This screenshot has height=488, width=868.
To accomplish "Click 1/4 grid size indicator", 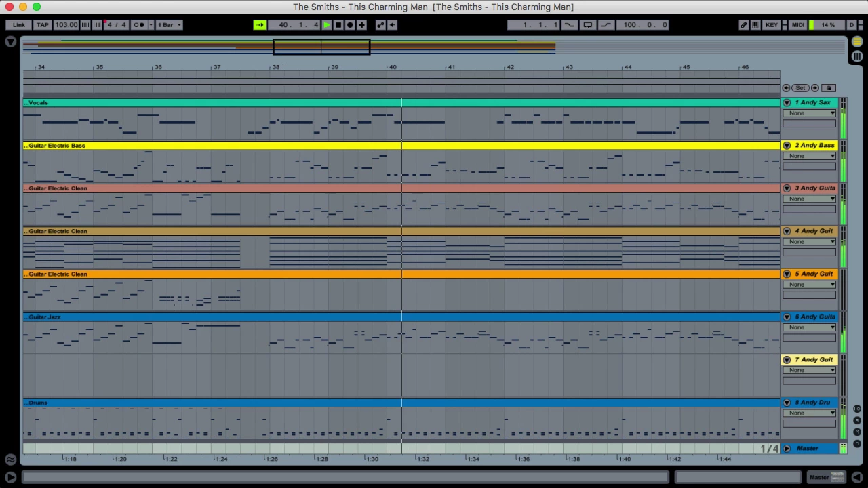I will [769, 449].
